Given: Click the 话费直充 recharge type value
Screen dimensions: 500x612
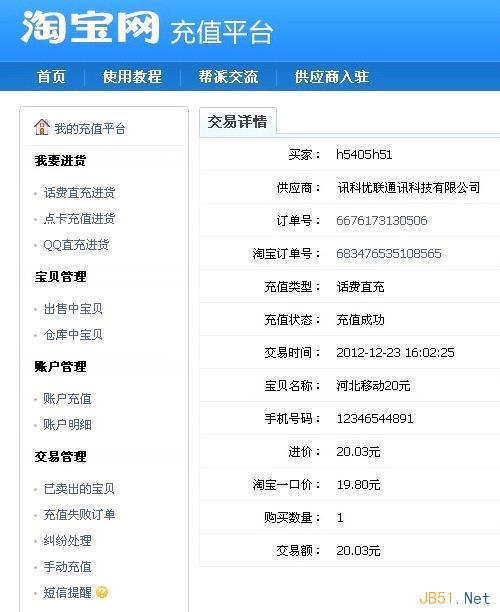Looking at the screenshot, I should (x=360, y=287).
